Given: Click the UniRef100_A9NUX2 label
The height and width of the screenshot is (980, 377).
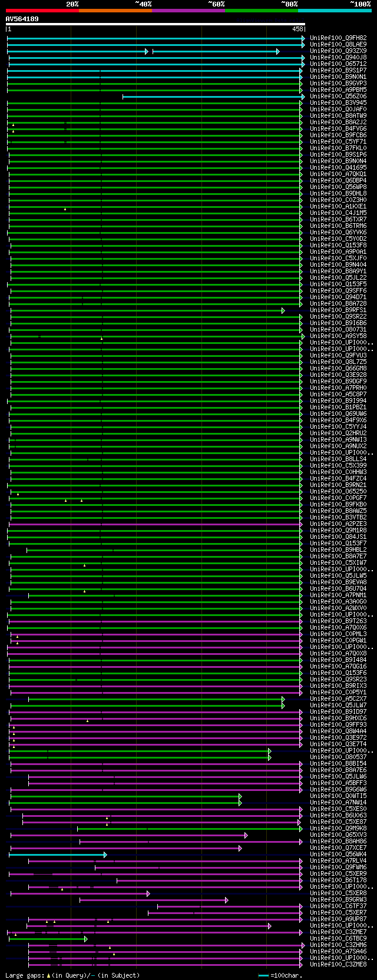Looking at the screenshot, I should coord(338,446).
